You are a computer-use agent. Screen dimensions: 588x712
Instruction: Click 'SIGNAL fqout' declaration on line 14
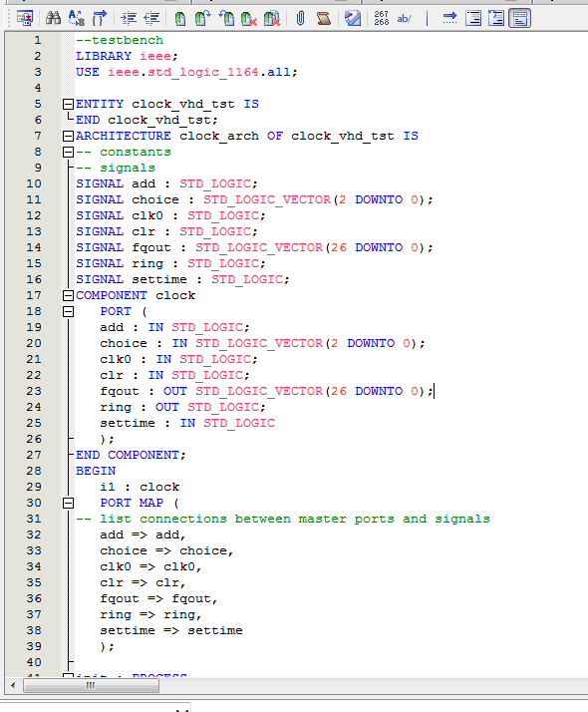[x=254, y=247]
